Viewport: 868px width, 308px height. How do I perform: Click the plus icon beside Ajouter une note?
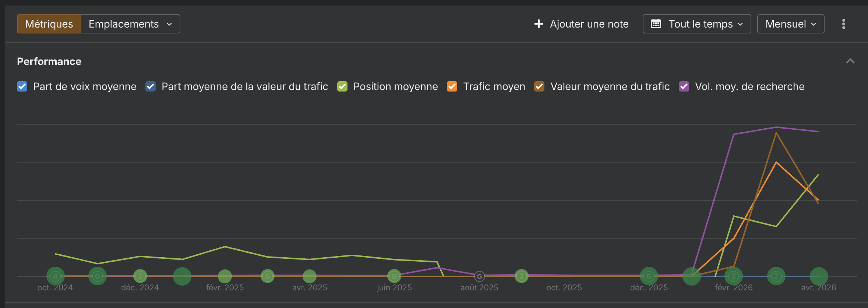click(x=539, y=24)
